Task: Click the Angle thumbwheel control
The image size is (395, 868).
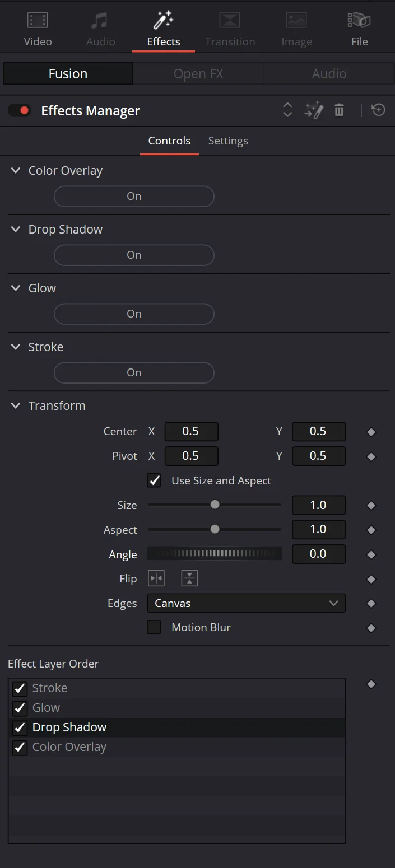Action: [x=215, y=554]
